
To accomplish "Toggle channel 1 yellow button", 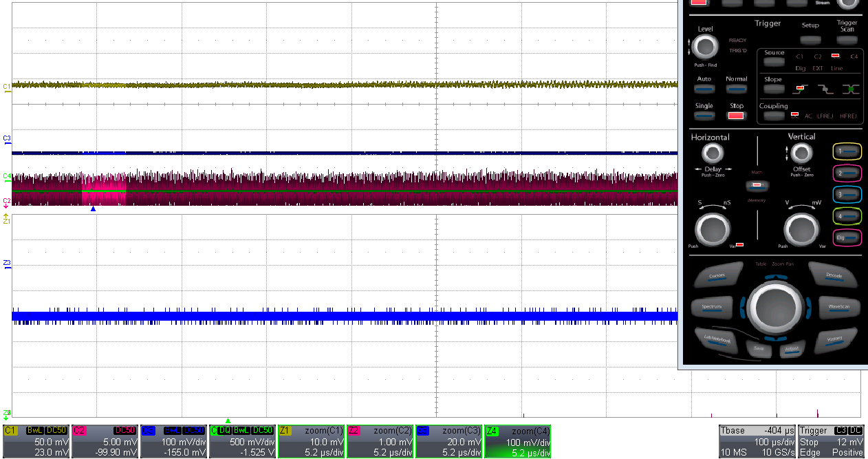I will click(847, 151).
